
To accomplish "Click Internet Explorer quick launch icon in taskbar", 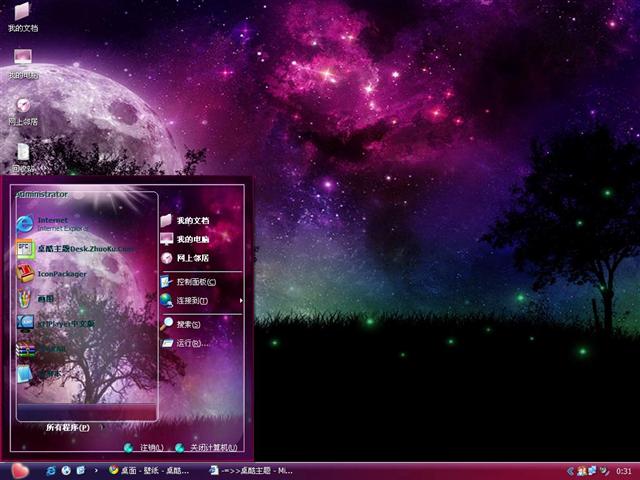I will 50,470.
